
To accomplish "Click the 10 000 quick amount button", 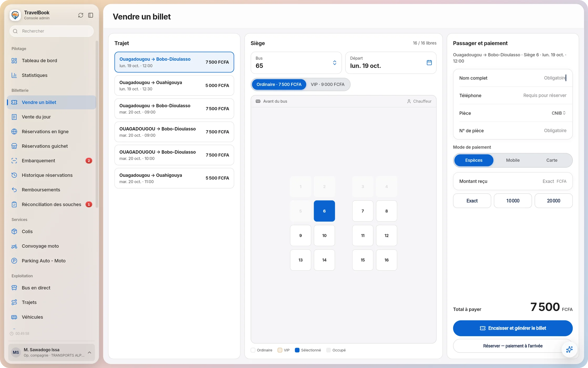I will tap(513, 201).
